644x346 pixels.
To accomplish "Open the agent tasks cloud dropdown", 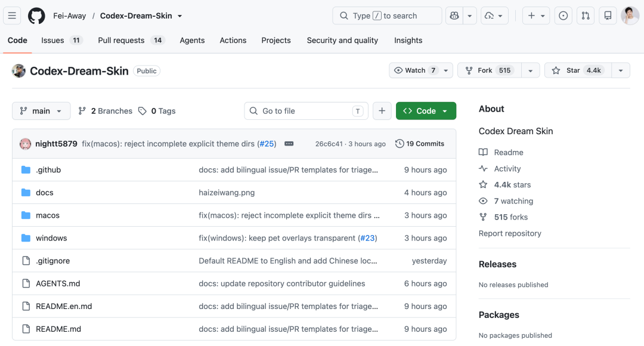I will coord(494,16).
